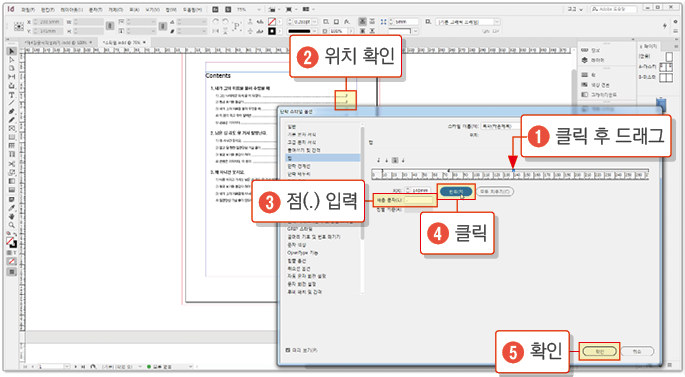This screenshot has height=377, width=685.
Task: Open the Layers panel icon
Action: coord(585,60)
